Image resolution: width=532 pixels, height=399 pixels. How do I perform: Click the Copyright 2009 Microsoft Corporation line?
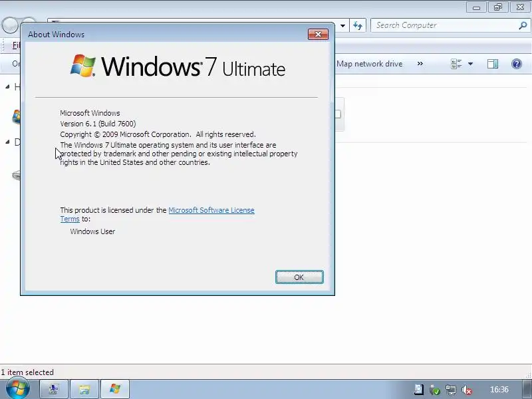[158, 134]
